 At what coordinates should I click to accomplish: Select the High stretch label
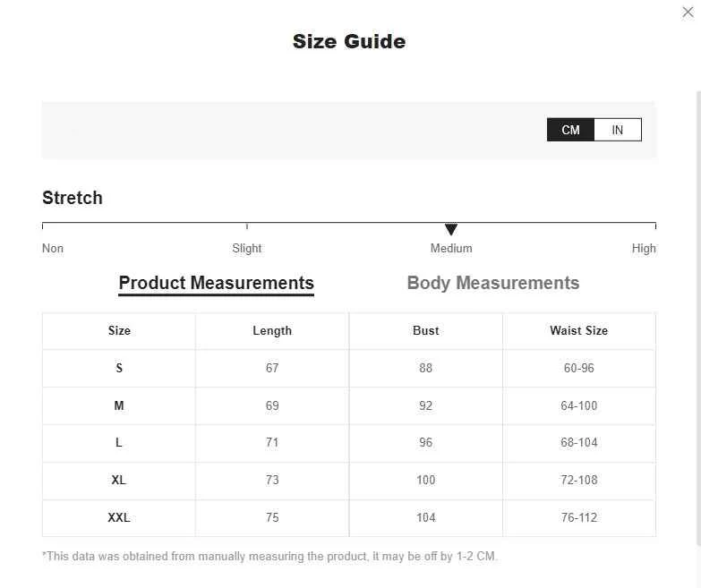coord(644,249)
